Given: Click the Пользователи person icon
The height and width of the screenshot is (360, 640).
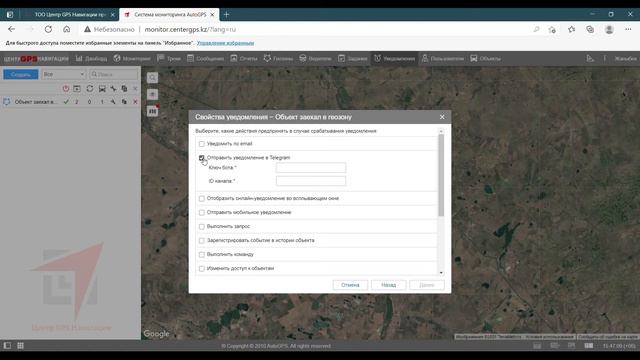Looking at the screenshot, I should 425,58.
